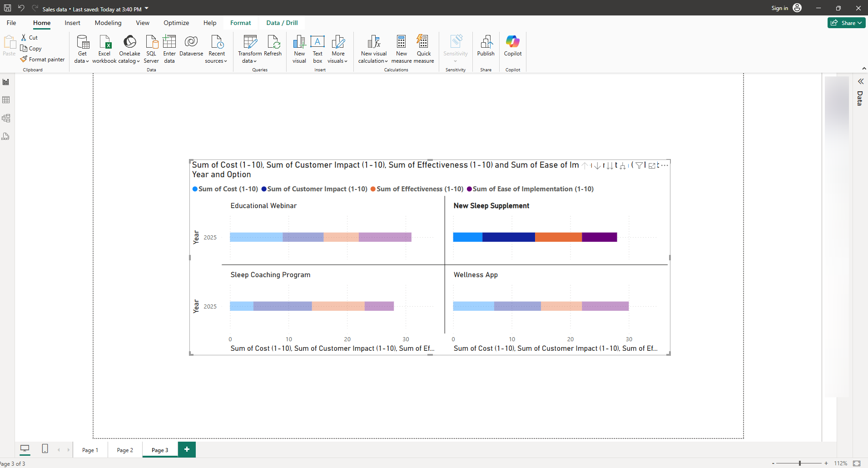Refresh the data
The height and width of the screenshot is (468, 868).
tap(273, 46)
